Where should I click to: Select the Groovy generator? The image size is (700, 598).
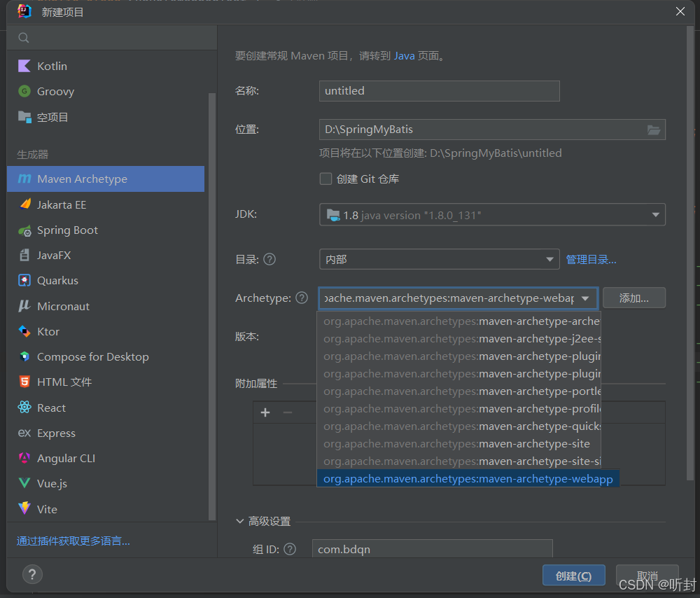pyautogui.click(x=56, y=91)
